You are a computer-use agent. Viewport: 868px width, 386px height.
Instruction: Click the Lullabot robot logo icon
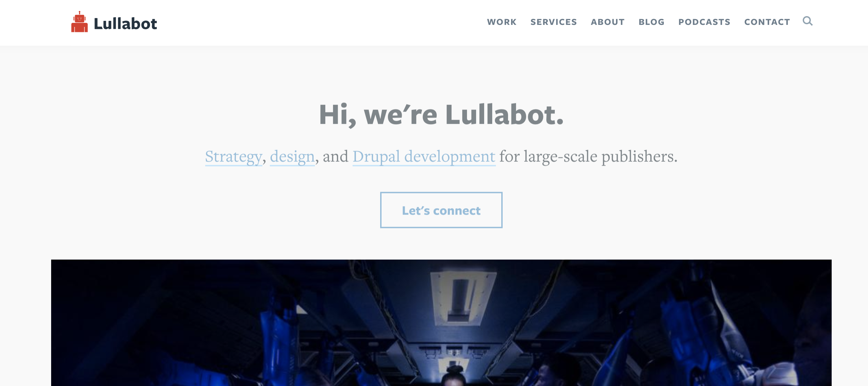point(80,22)
